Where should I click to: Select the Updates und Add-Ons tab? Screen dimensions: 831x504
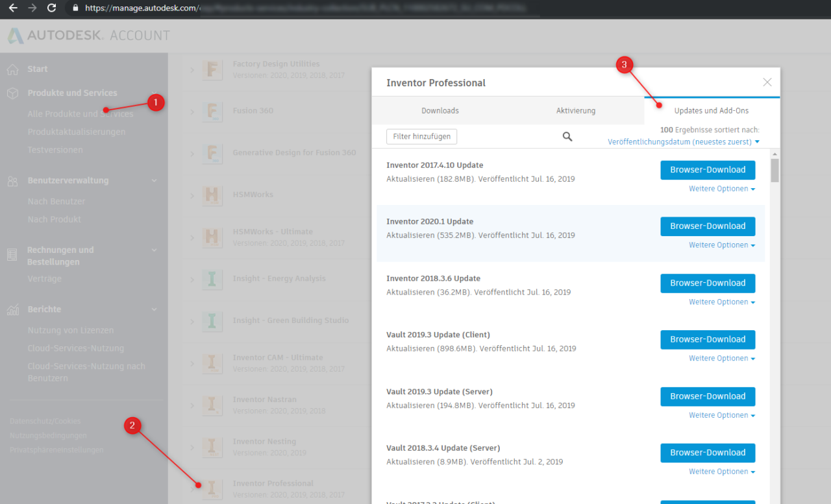point(712,111)
